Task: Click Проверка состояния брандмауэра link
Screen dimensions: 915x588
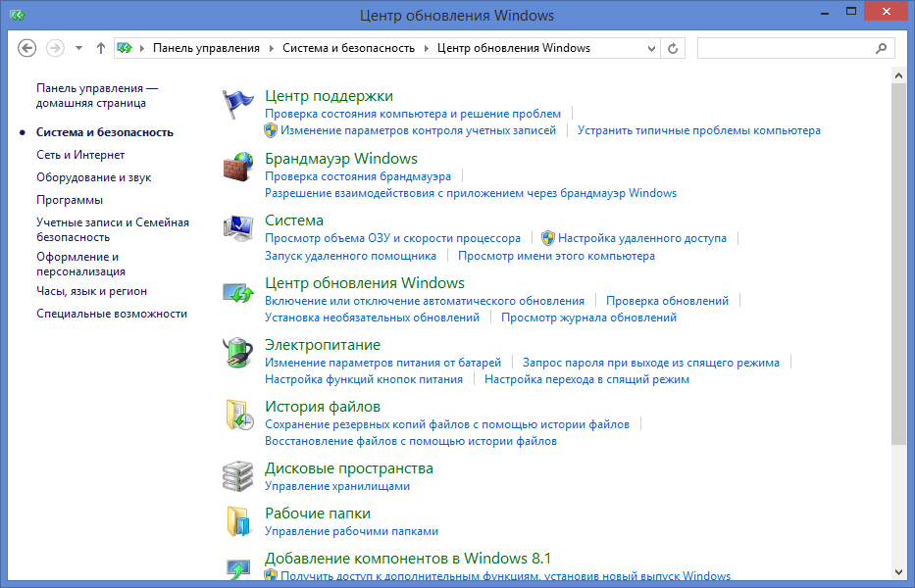Action: pyautogui.click(x=358, y=176)
